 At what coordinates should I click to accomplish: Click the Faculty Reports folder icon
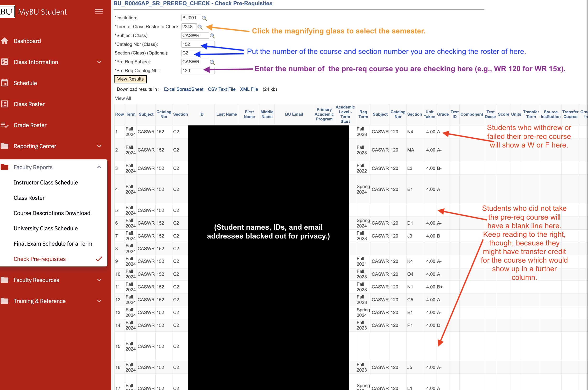[x=5, y=167]
